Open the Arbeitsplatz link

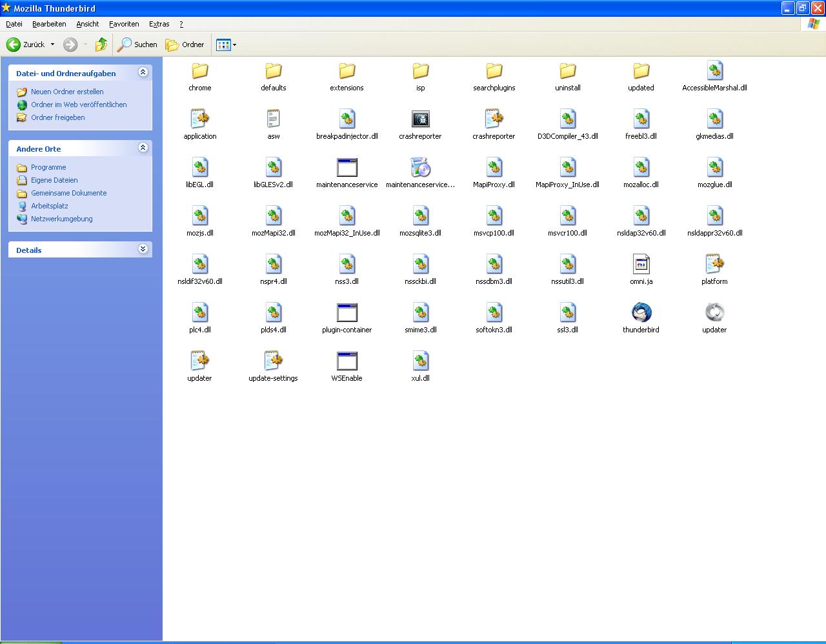(x=50, y=206)
